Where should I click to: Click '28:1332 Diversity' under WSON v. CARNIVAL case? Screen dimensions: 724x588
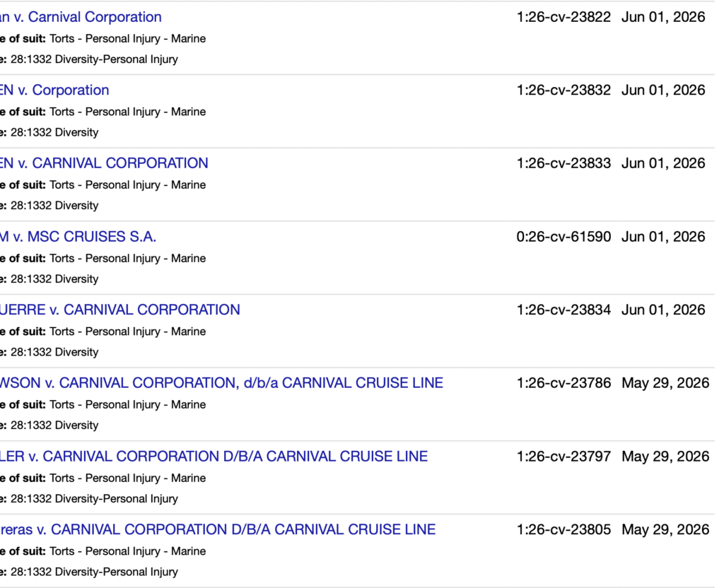[54, 425]
